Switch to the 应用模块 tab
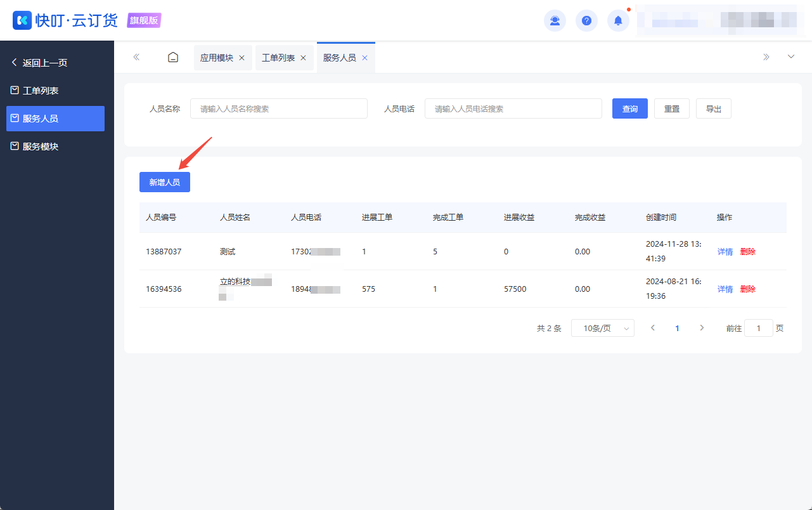 (x=217, y=58)
